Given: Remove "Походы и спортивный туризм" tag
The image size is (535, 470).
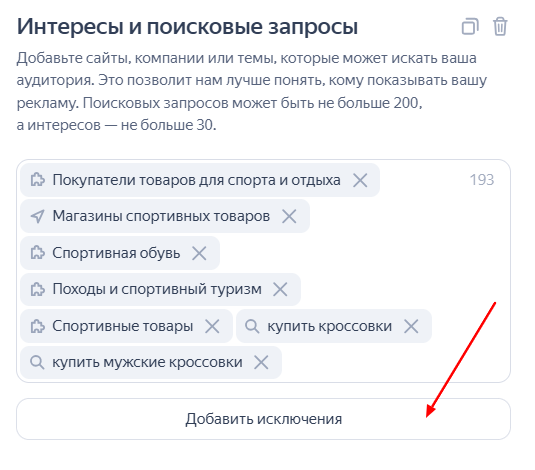Looking at the screenshot, I should click(x=280, y=289).
